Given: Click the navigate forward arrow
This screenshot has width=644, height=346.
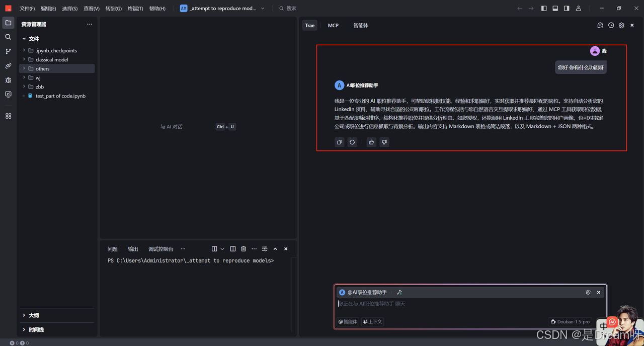Looking at the screenshot, I should point(531,9).
